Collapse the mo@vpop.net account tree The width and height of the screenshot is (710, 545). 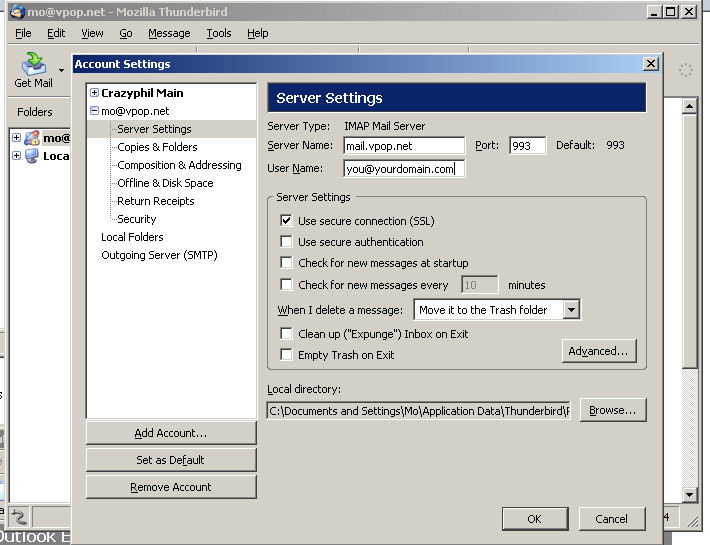(x=94, y=111)
